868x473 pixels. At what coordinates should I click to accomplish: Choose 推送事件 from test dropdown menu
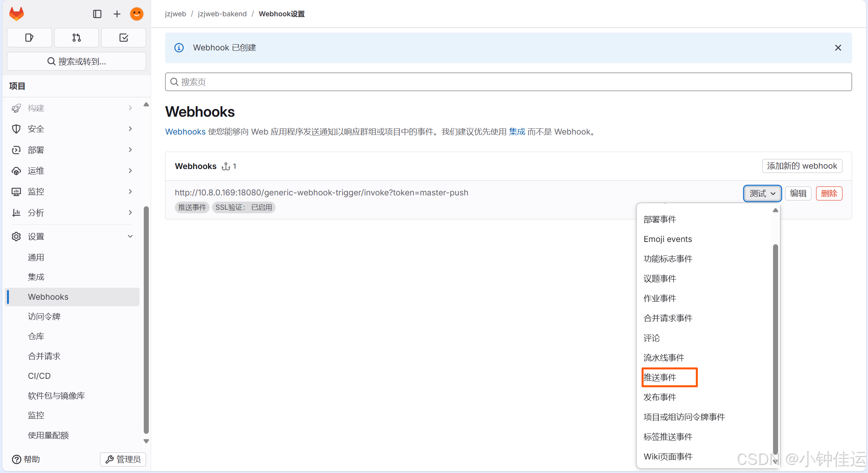coord(704,378)
